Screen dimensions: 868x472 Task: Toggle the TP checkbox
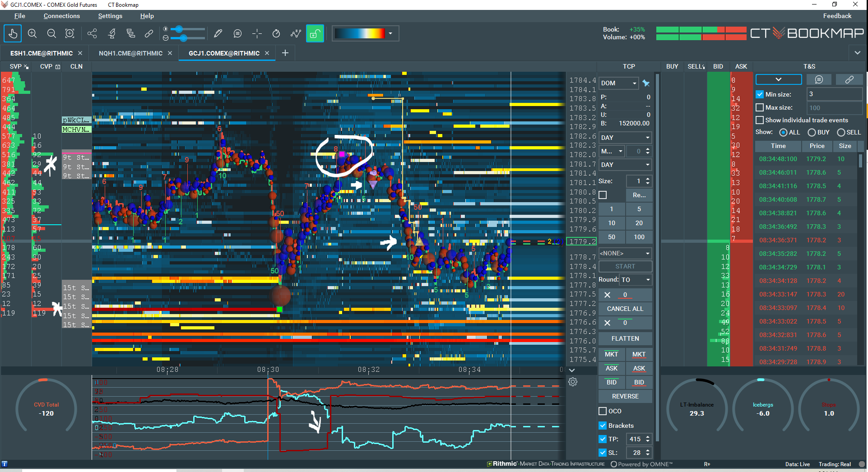pos(603,439)
